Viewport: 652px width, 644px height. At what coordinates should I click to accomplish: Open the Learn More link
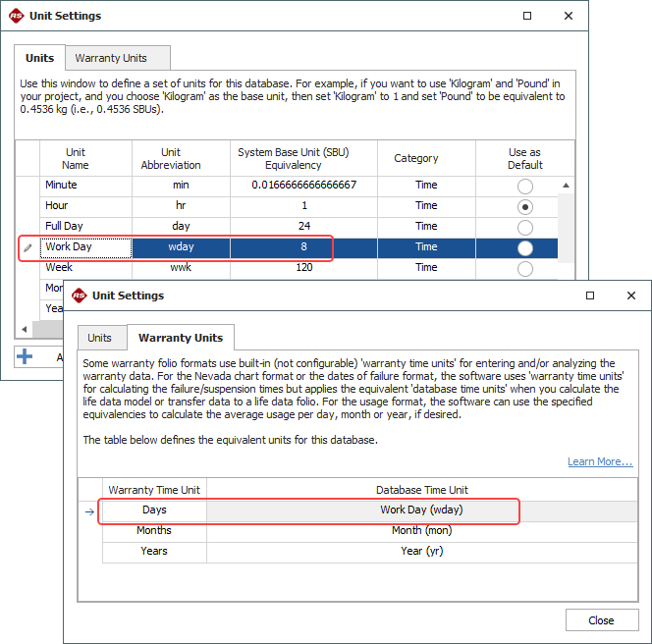599,461
